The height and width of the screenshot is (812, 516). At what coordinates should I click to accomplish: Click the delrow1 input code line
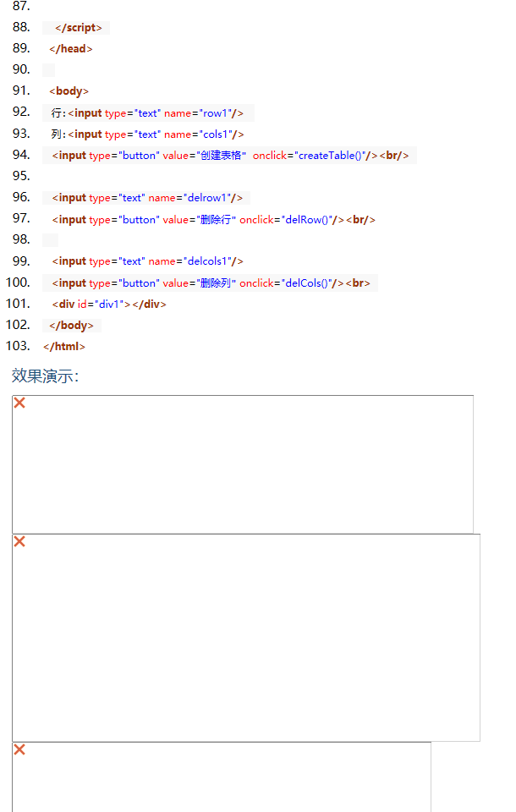tap(147, 198)
